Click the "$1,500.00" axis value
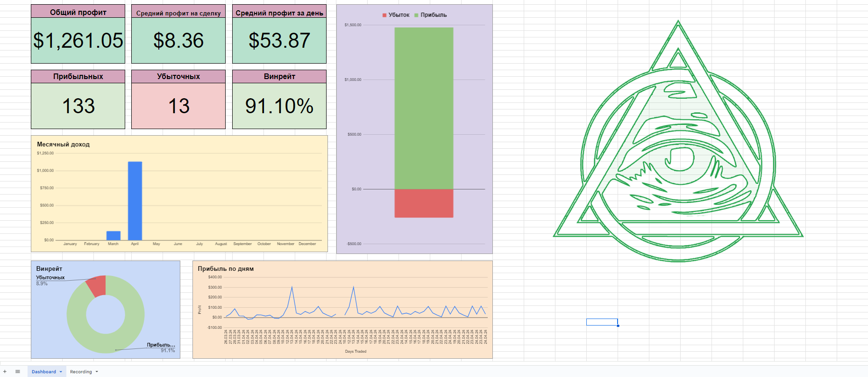The width and height of the screenshot is (868, 377). coord(353,25)
